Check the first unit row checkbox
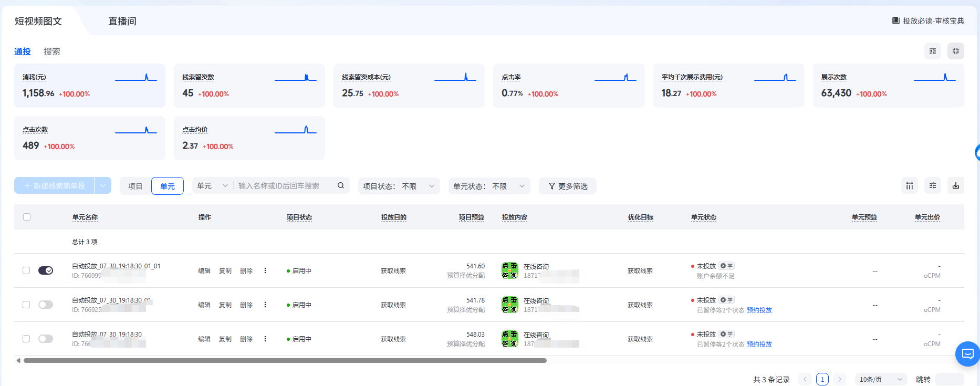The width and height of the screenshot is (980, 386). point(26,270)
